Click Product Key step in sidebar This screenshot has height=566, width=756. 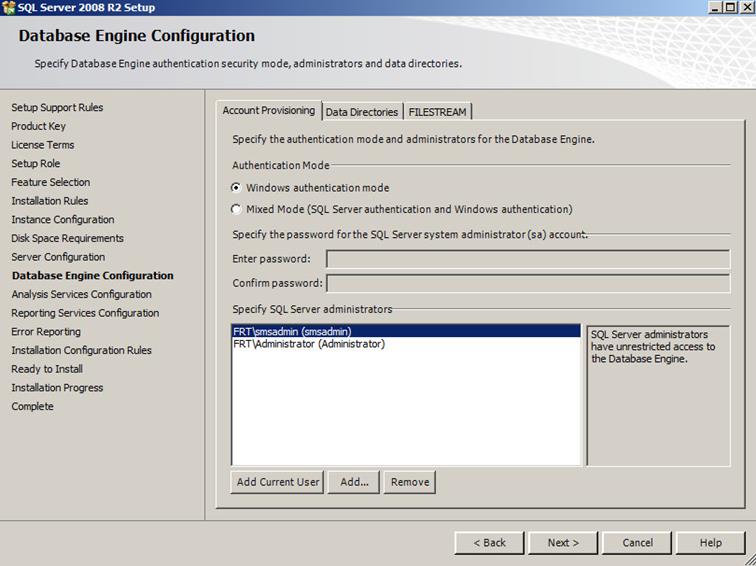tap(38, 126)
